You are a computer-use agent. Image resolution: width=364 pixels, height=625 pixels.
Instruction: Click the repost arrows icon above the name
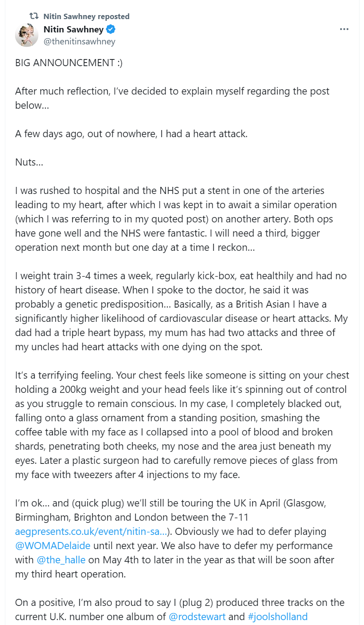click(34, 16)
